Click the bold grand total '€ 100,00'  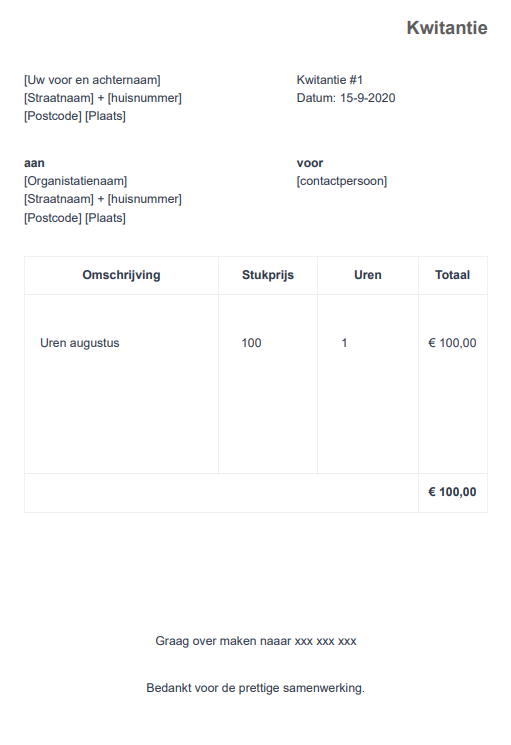click(452, 492)
